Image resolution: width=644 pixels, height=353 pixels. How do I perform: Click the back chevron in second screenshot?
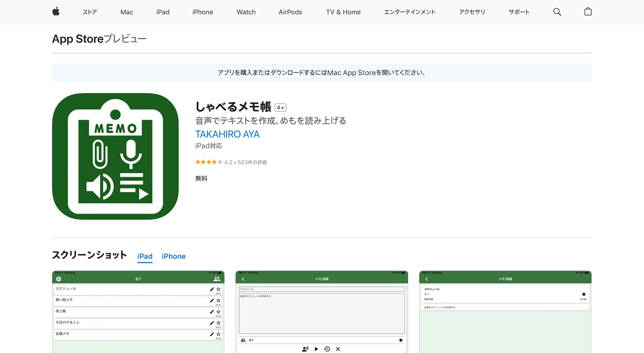point(243,279)
